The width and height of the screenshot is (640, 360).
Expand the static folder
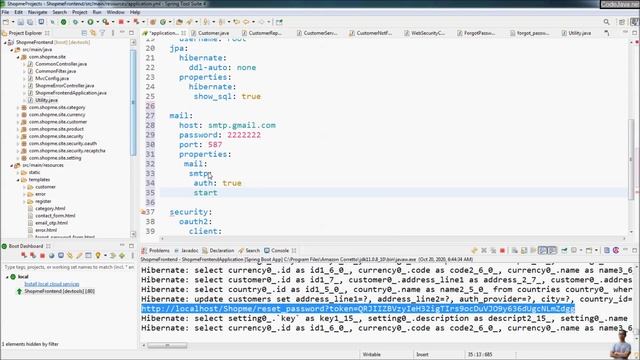[18, 173]
